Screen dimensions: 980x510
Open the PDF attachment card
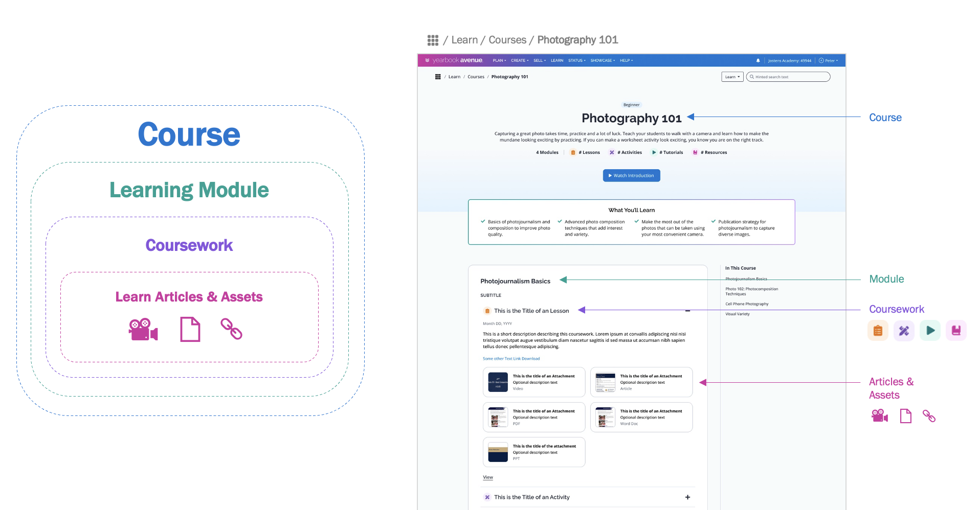(534, 417)
